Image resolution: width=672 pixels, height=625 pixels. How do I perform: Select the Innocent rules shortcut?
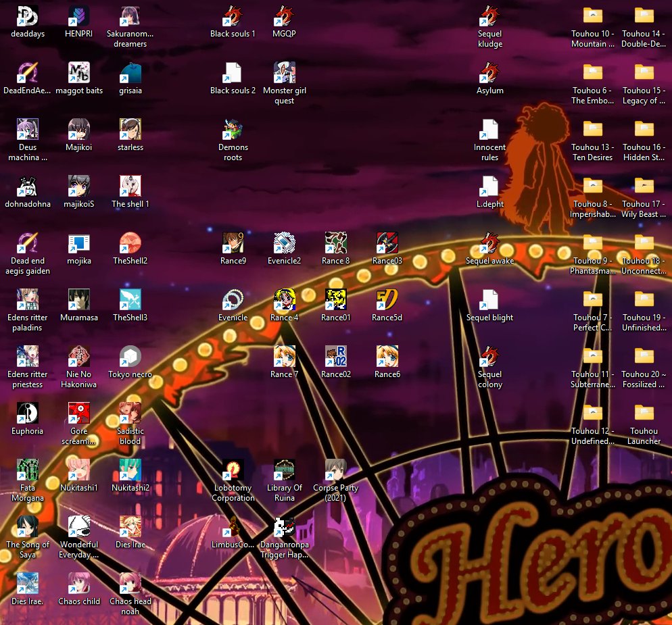(x=490, y=129)
